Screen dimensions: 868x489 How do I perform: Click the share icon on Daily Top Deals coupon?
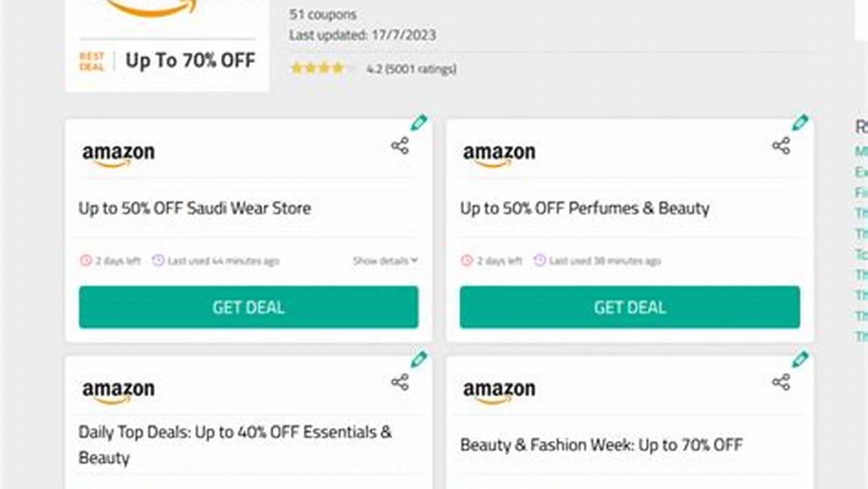[x=400, y=382]
